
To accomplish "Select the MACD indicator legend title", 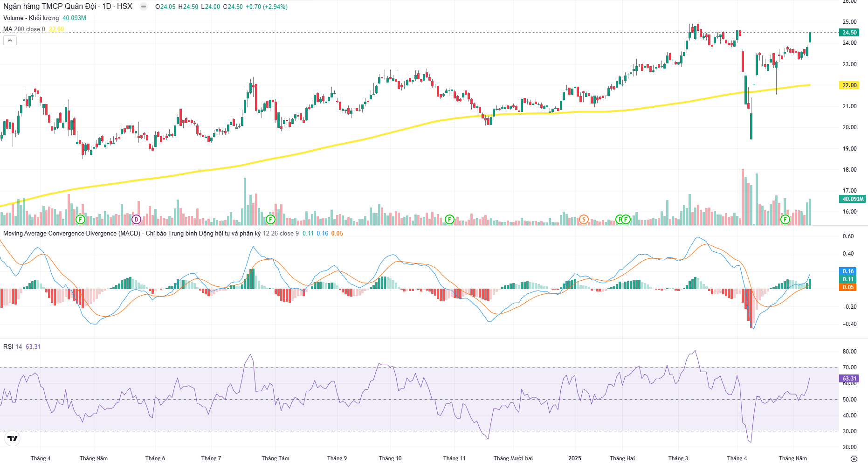I will pyautogui.click(x=132, y=233).
